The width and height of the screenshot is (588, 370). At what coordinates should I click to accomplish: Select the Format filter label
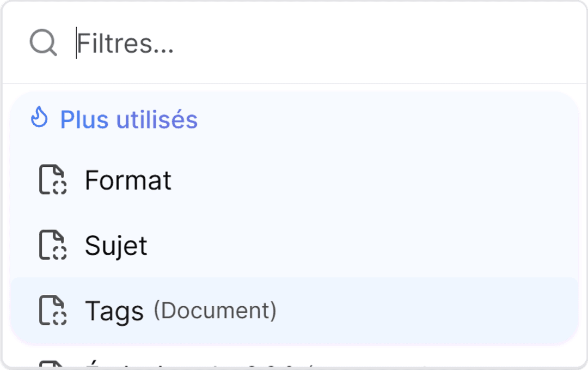tap(128, 180)
